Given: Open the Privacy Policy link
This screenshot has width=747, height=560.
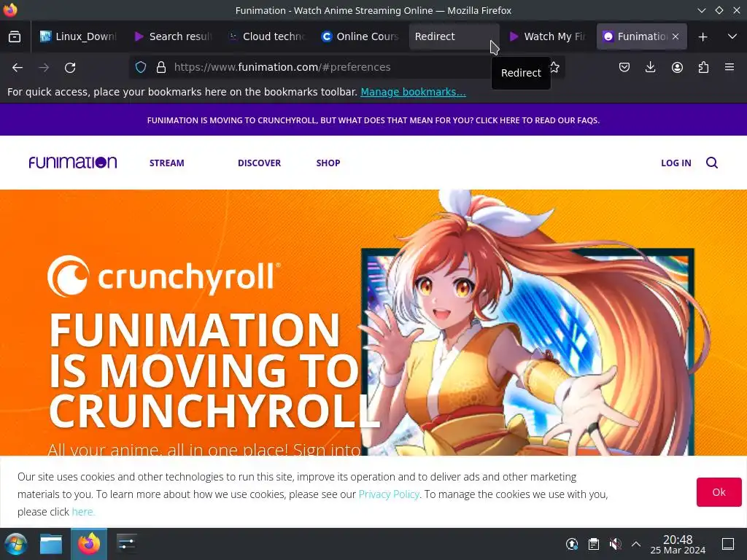Looking at the screenshot, I should pyautogui.click(x=389, y=494).
